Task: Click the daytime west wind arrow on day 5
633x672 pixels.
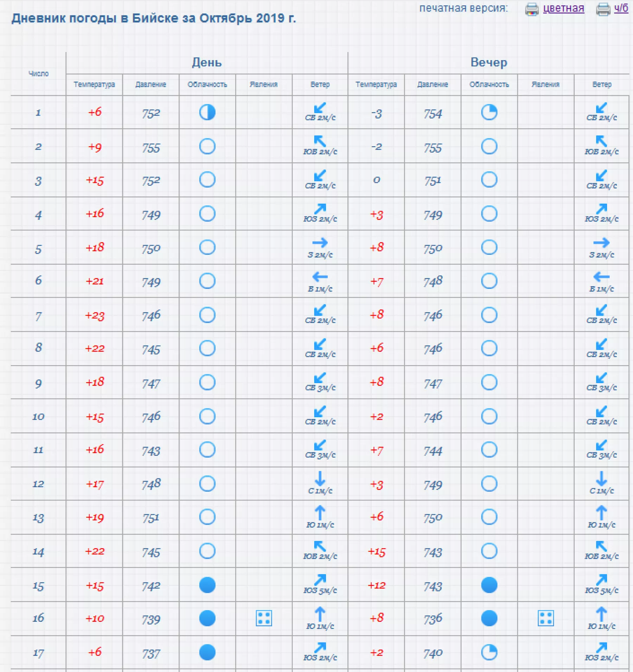Action: coord(320,243)
